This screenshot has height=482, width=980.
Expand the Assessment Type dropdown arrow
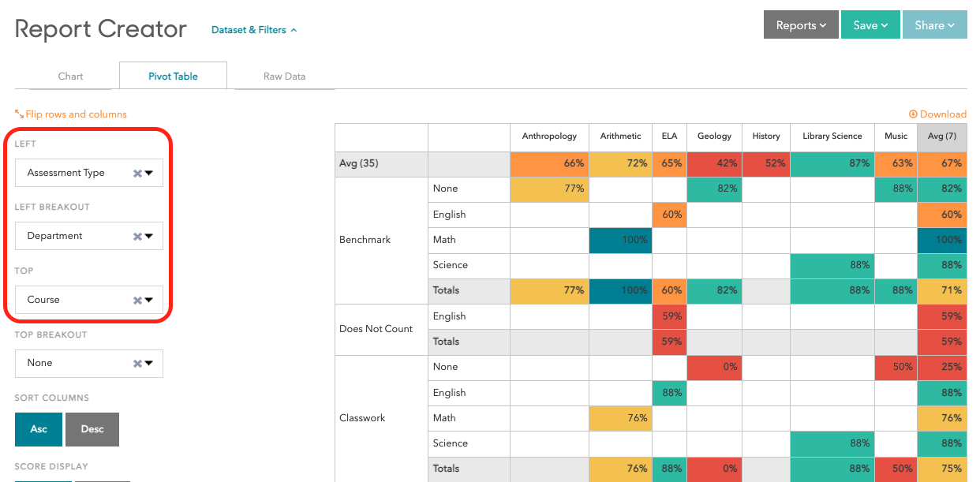coord(148,173)
